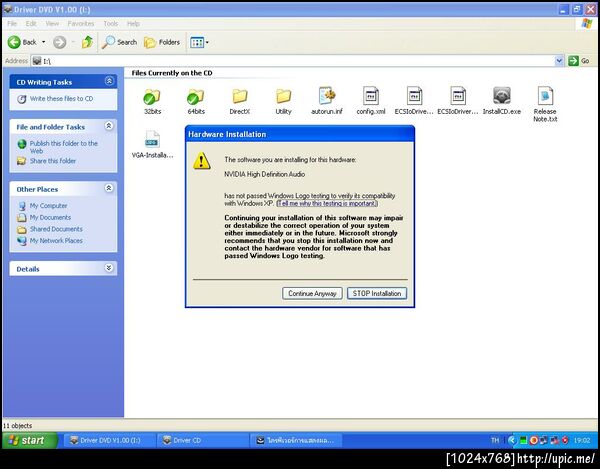Click the taskbar clock showing 19:02
Viewport: 600px width, 469px height.
[582, 440]
